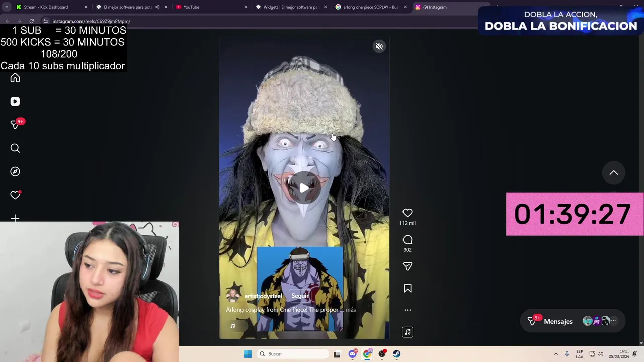Expand caption with 'más'
Viewport: 644px width, 362px height.
[x=351, y=310]
